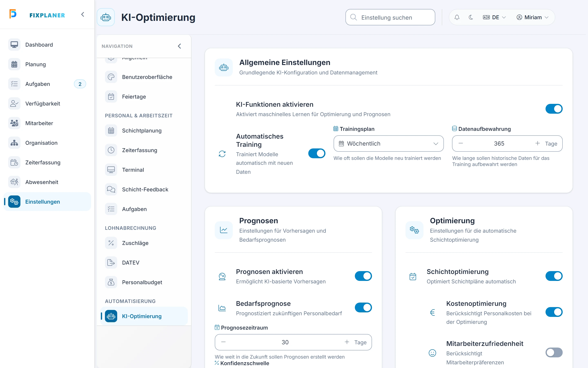Click the Einstellung suchen search field

tap(390, 17)
